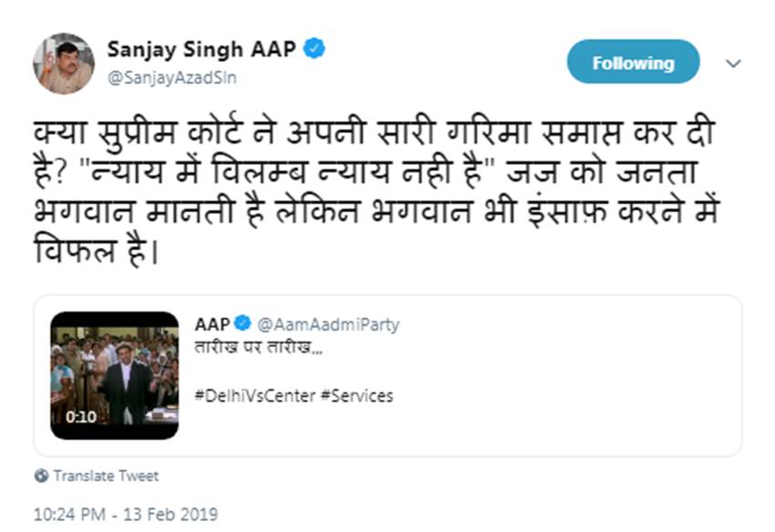The width and height of the screenshot is (775, 532).
Task: Open the AAP account name in the quoted tweet
Action: 212,324
